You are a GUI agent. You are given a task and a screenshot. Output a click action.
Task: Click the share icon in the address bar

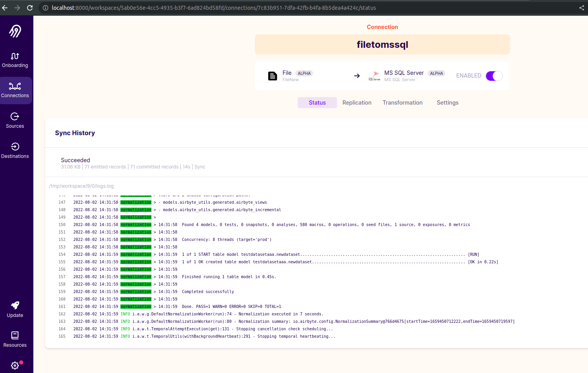click(x=582, y=8)
